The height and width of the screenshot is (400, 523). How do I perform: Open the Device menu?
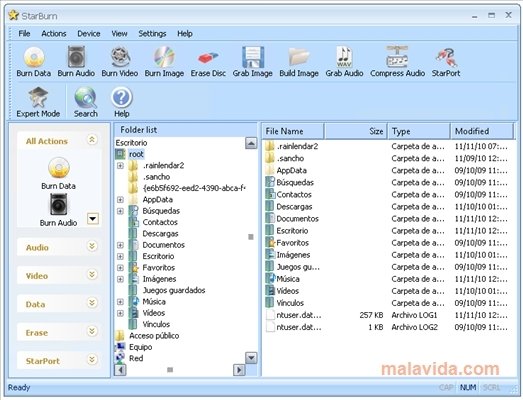(89, 34)
